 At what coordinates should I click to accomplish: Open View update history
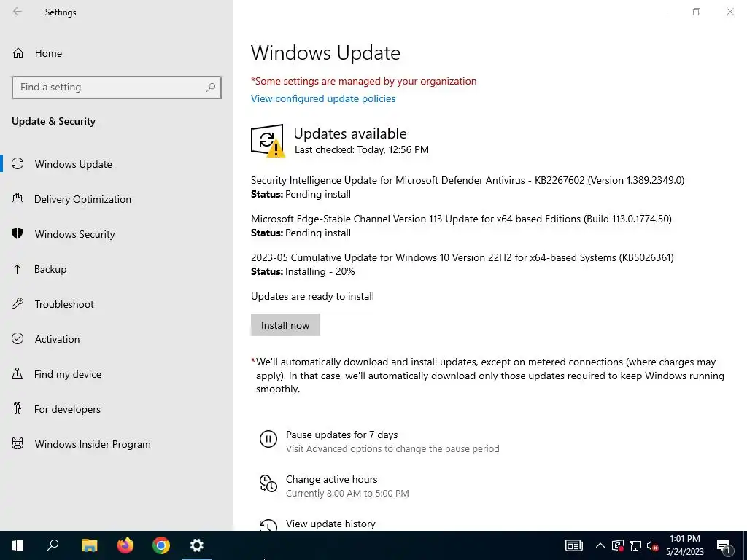(x=330, y=524)
